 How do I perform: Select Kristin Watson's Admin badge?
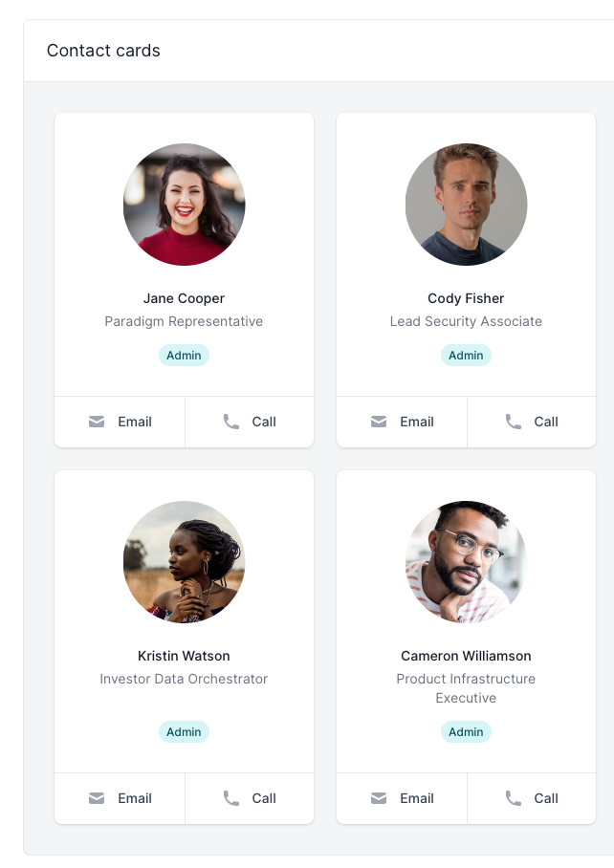click(184, 731)
